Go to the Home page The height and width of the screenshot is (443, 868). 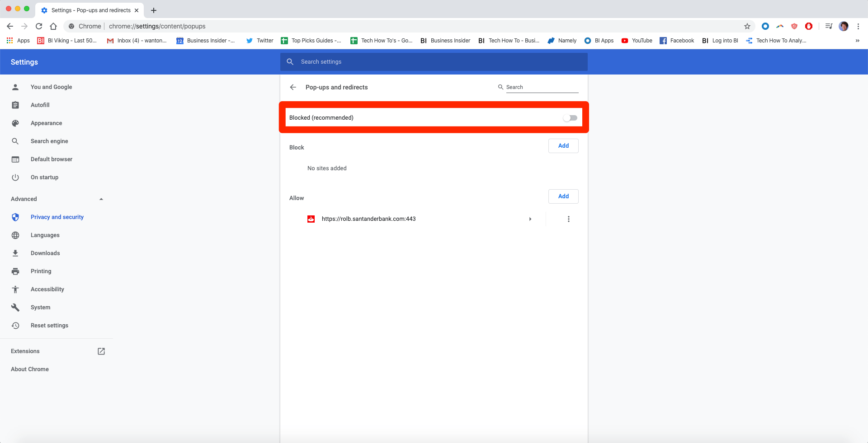(53, 26)
